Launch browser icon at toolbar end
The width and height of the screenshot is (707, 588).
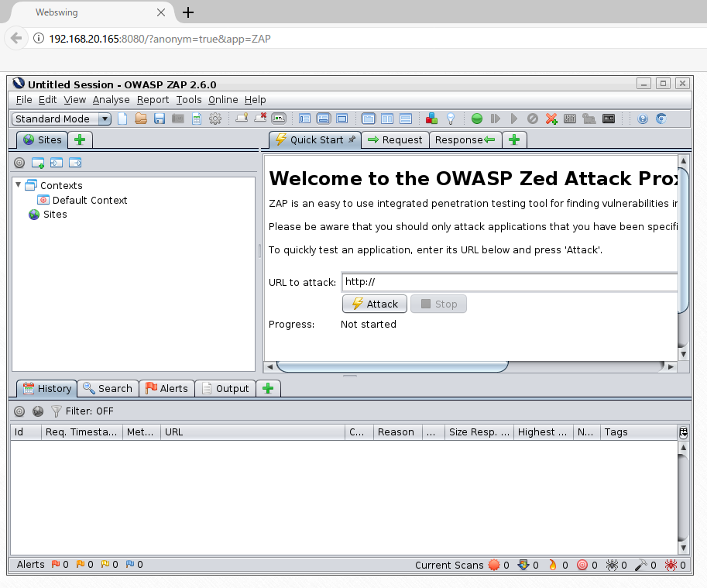point(661,119)
